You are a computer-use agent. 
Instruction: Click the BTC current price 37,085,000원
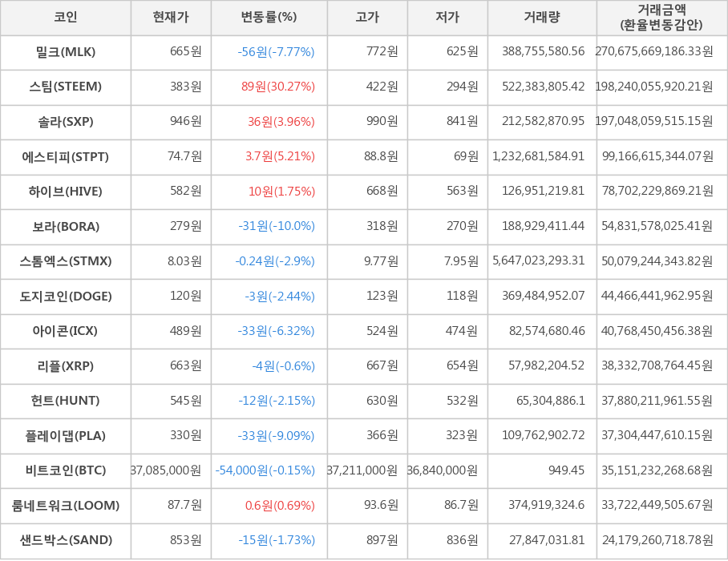pos(167,470)
